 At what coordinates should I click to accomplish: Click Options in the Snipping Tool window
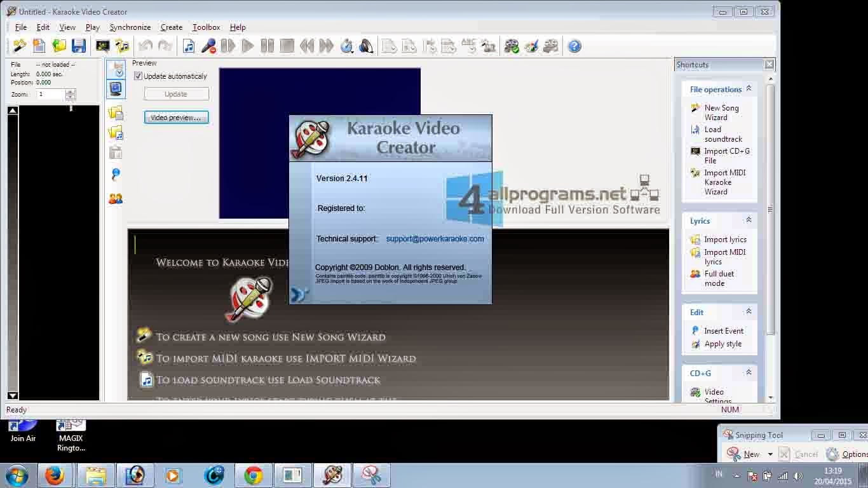(x=846, y=454)
